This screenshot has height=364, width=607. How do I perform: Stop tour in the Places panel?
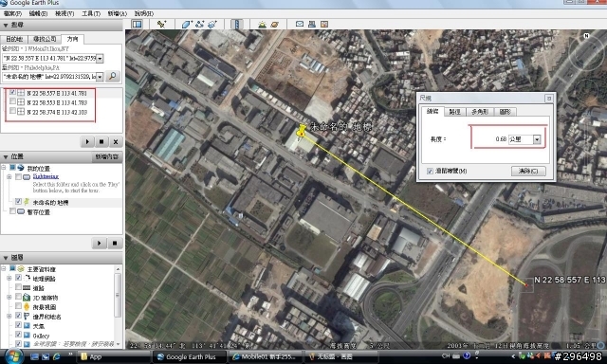pos(115,243)
